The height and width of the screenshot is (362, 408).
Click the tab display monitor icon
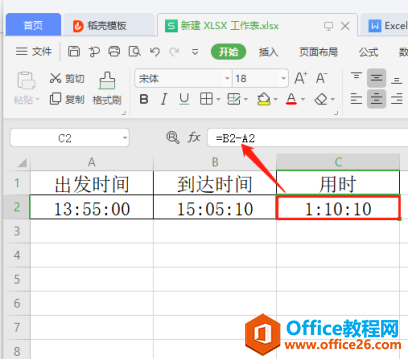(328, 26)
